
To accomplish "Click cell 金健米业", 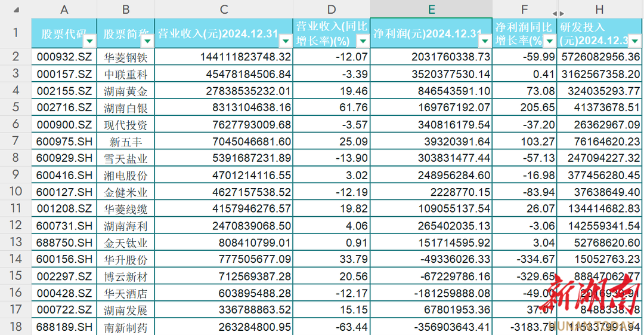I will [126, 192].
